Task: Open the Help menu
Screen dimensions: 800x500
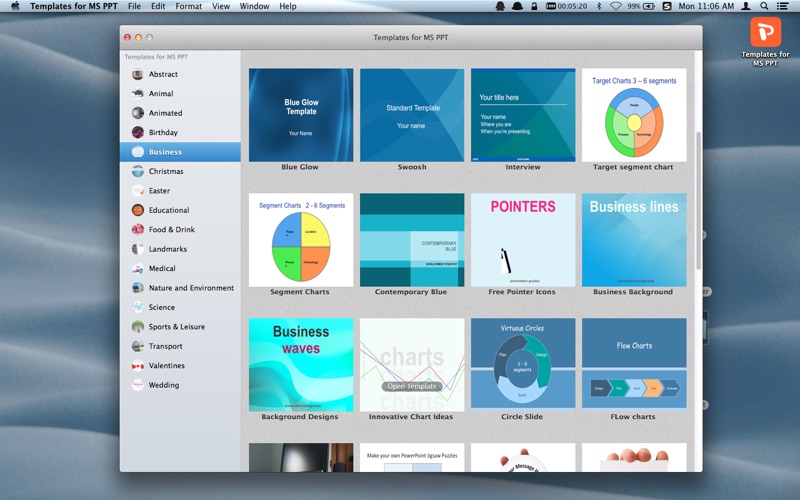Action: pyautogui.click(x=288, y=6)
